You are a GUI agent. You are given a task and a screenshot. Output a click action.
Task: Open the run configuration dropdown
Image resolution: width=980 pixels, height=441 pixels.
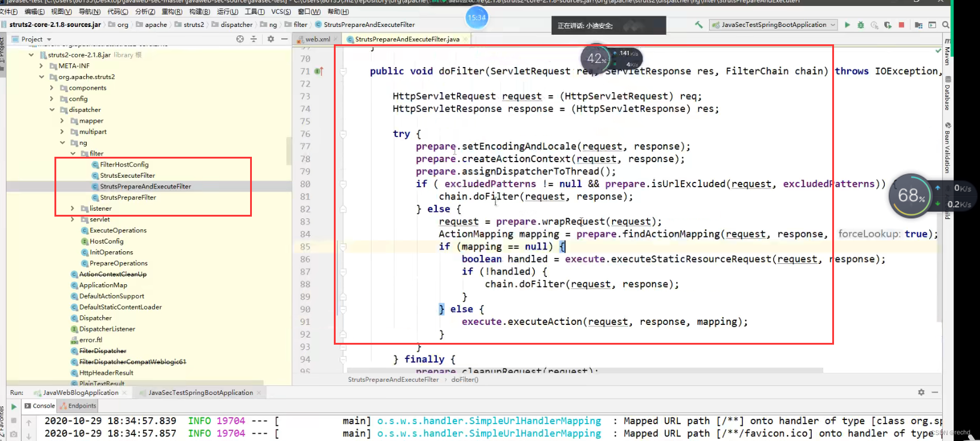(x=774, y=25)
